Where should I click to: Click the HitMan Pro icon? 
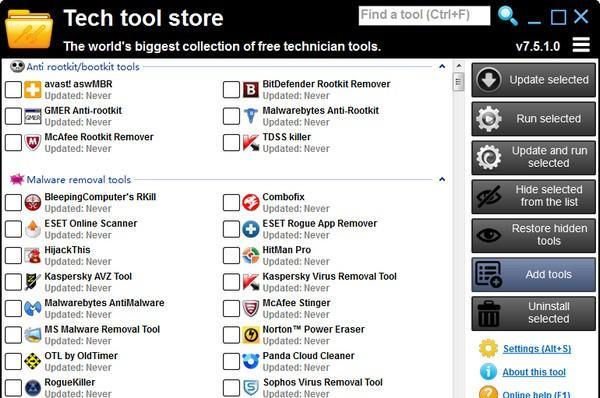coord(251,255)
